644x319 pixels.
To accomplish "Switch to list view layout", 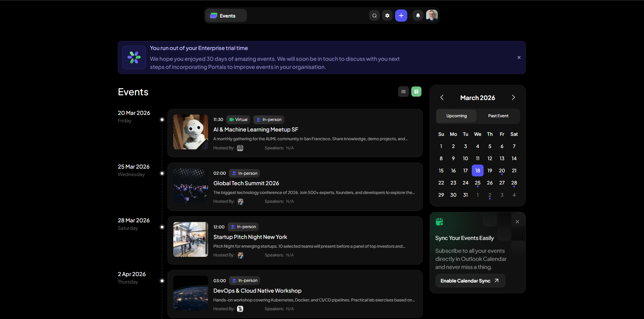I will point(403,92).
